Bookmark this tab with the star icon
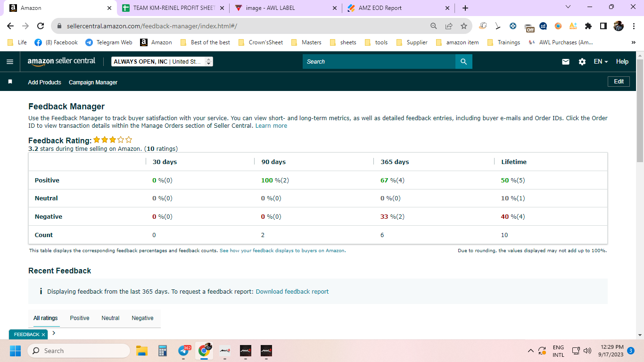644x362 pixels. [464, 26]
